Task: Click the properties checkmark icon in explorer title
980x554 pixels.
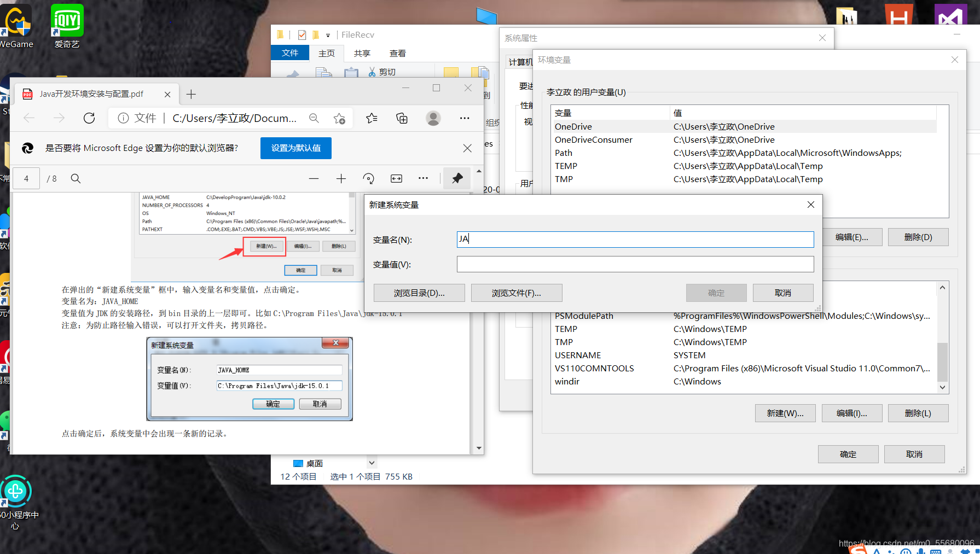Action: click(302, 35)
